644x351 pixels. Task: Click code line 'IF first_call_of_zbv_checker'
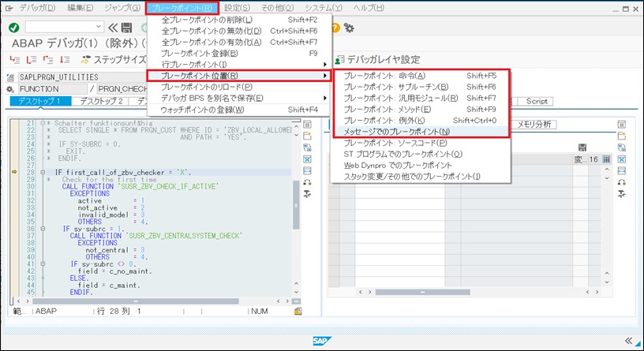tap(123, 173)
